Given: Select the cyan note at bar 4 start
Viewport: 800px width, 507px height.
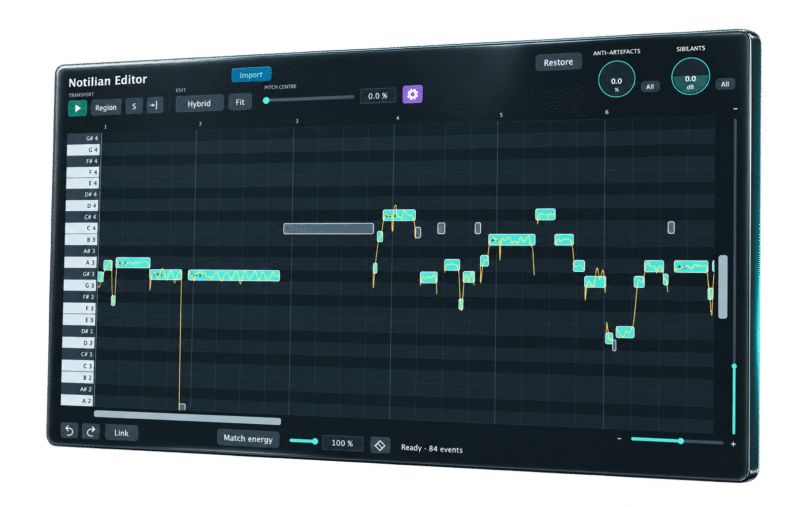Looking at the screenshot, I should click(x=399, y=215).
